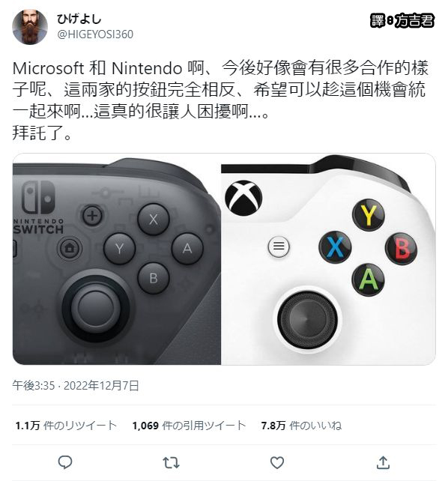View the 1.1万 retweets list
The width and height of the screenshot is (448, 481).
pyautogui.click(x=66, y=426)
